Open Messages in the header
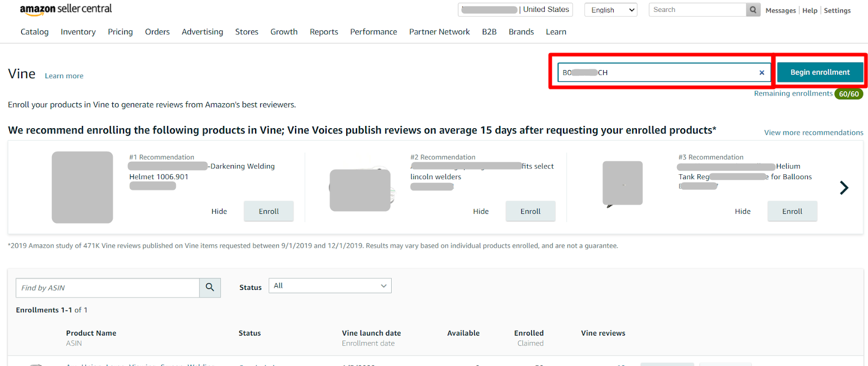868x366 pixels. pos(781,10)
